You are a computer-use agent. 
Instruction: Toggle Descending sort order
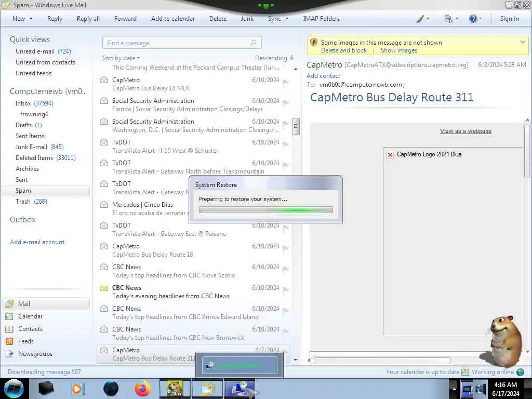click(274, 58)
